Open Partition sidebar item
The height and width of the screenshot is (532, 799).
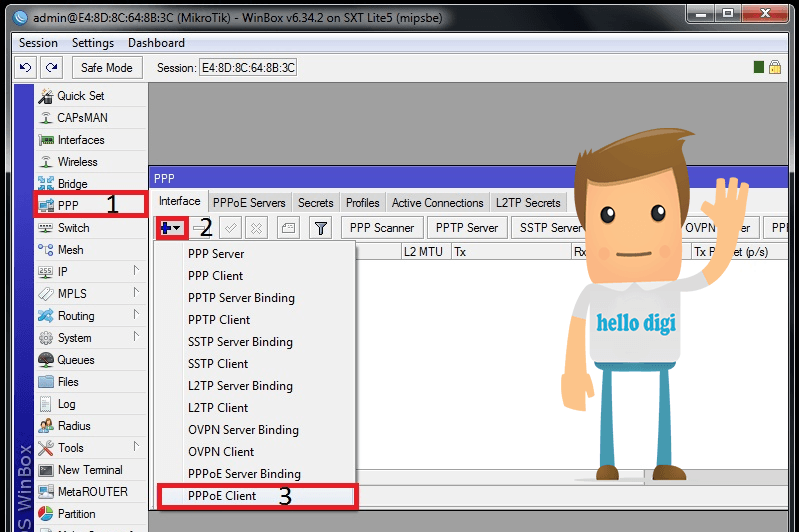click(91, 514)
